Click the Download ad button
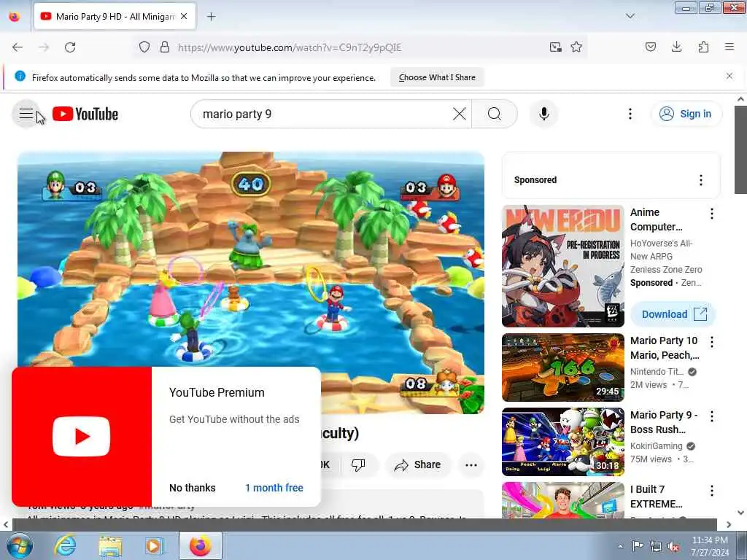 tap(673, 314)
